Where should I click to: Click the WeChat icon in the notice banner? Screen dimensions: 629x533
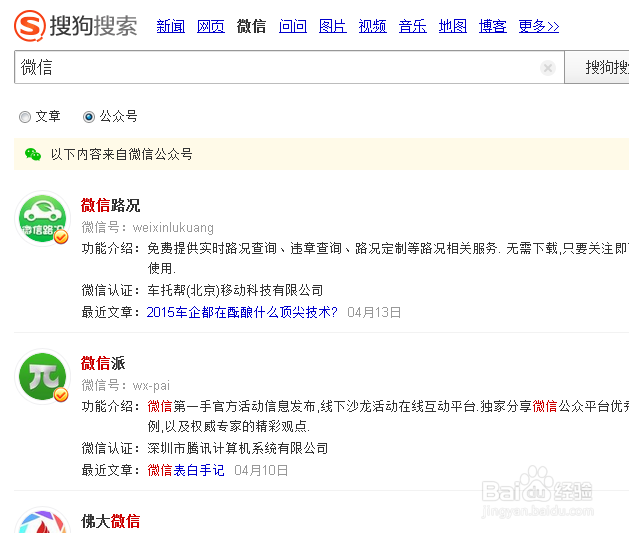click(33, 154)
